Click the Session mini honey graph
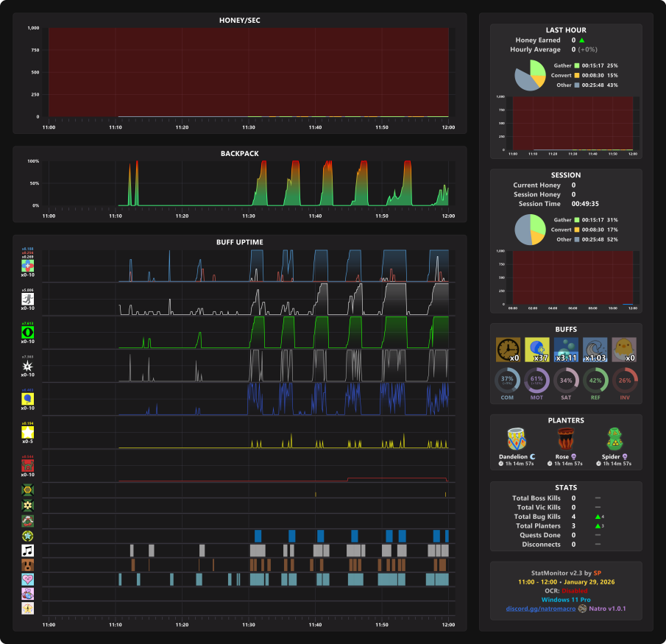This screenshot has width=666, height=644. tap(573, 277)
